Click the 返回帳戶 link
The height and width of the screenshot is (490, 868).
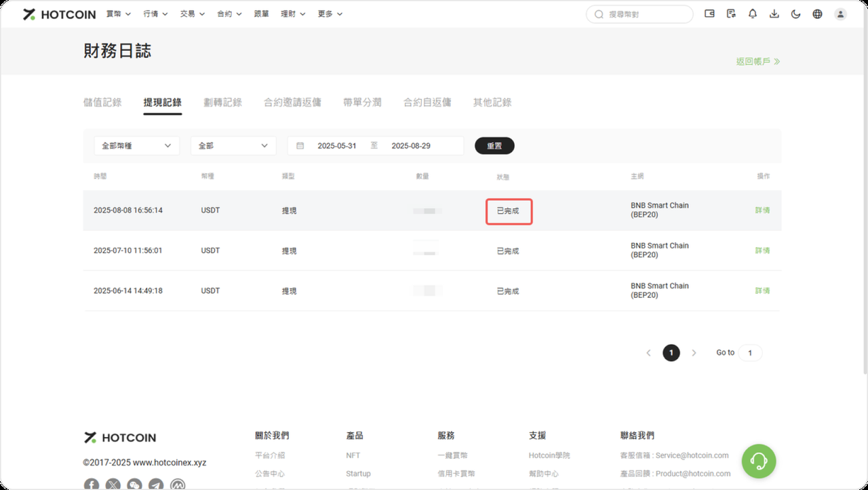click(x=757, y=61)
